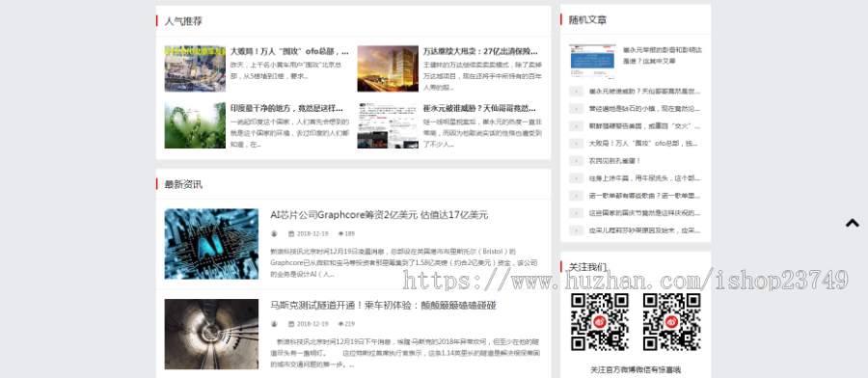
Task: Click the back-to-top chevron arrow
Action: [852, 223]
